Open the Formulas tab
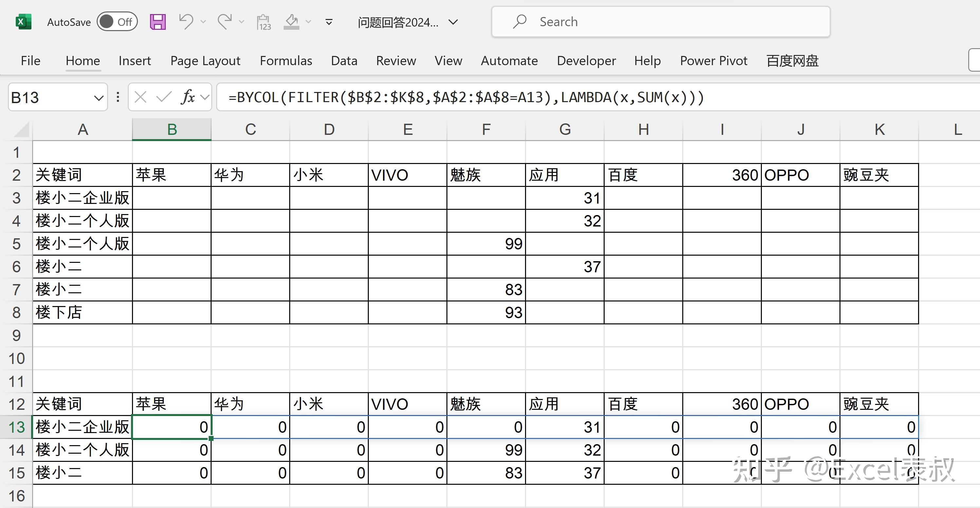This screenshot has width=980, height=508. click(x=286, y=61)
